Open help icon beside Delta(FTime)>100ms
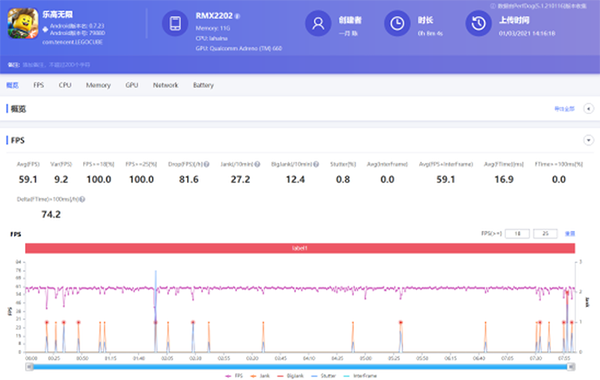Image resolution: width=600 pixels, height=380 pixels. pos(82,199)
